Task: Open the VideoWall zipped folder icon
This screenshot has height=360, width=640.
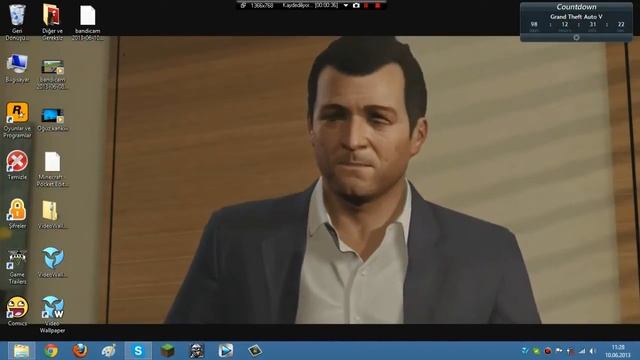Action: pyautogui.click(x=51, y=211)
